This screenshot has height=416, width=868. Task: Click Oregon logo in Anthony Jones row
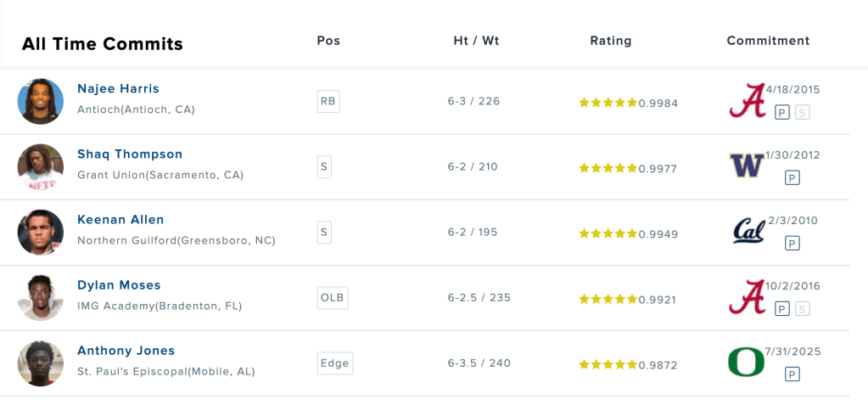(x=747, y=362)
